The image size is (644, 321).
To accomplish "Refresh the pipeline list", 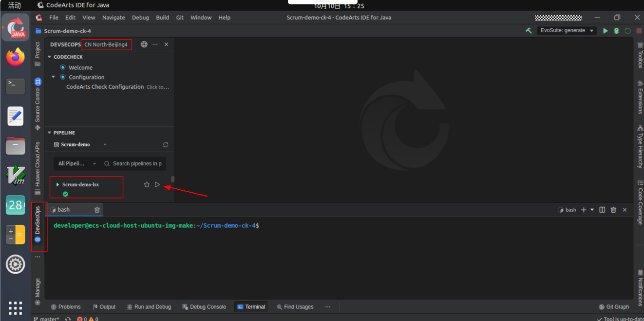I will point(166,145).
